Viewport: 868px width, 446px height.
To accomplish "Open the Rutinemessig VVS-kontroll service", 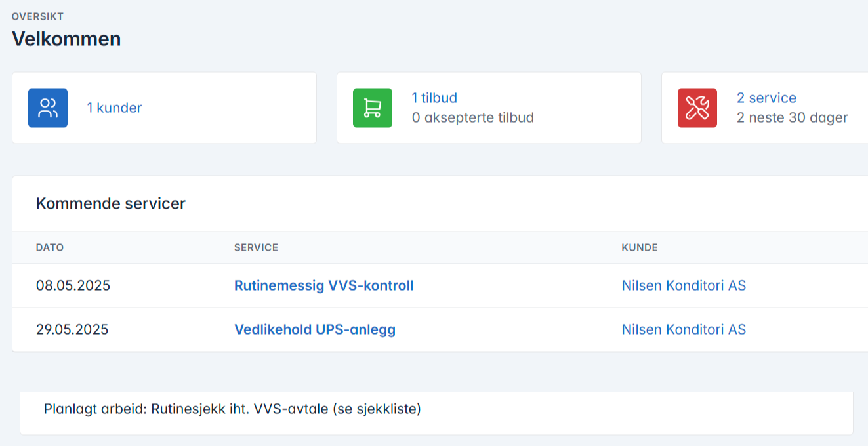I will [323, 286].
